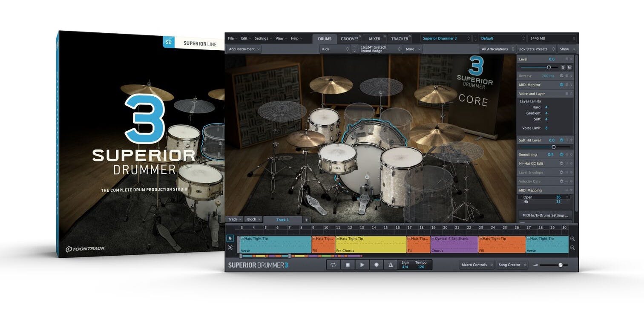Switch to the MIXER tab
Screen dimensions: 644x320
(x=374, y=39)
